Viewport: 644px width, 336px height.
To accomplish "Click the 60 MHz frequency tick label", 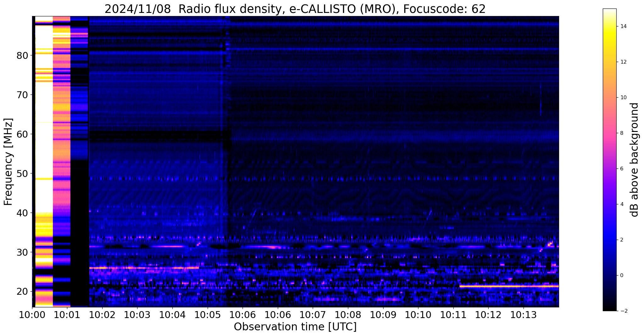I will point(22,134).
